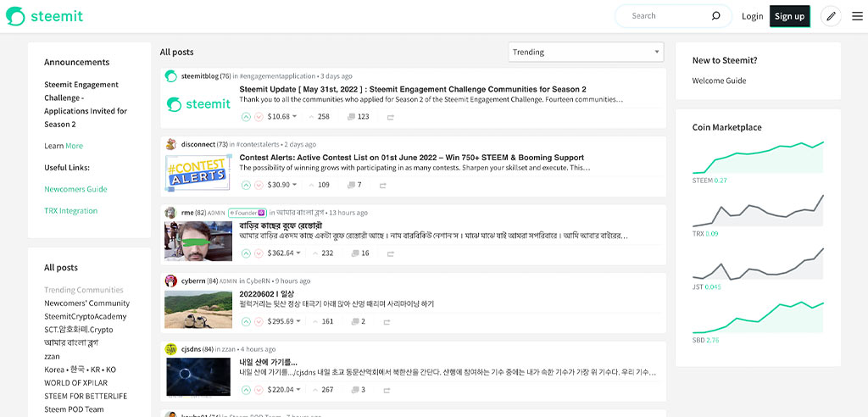Screen dimensions: 868x417
Task: Downvote the cjsdns post
Action: coord(259,390)
